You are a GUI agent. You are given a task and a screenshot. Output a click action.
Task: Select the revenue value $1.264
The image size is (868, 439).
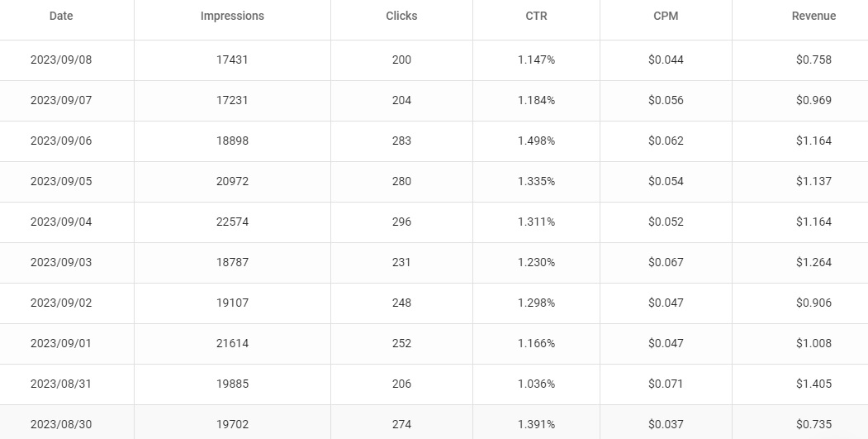[813, 262]
